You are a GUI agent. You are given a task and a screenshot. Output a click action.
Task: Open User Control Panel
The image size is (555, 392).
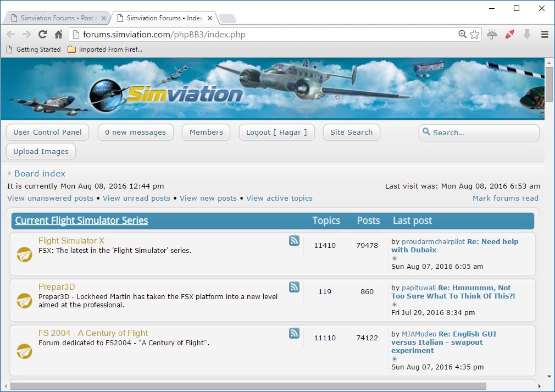tap(47, 132)
